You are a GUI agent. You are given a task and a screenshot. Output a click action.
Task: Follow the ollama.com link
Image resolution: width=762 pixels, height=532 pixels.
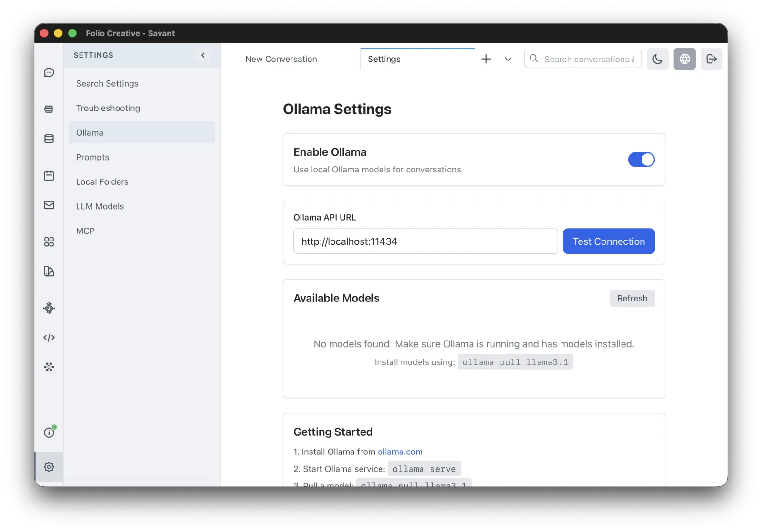pos(400,452)
